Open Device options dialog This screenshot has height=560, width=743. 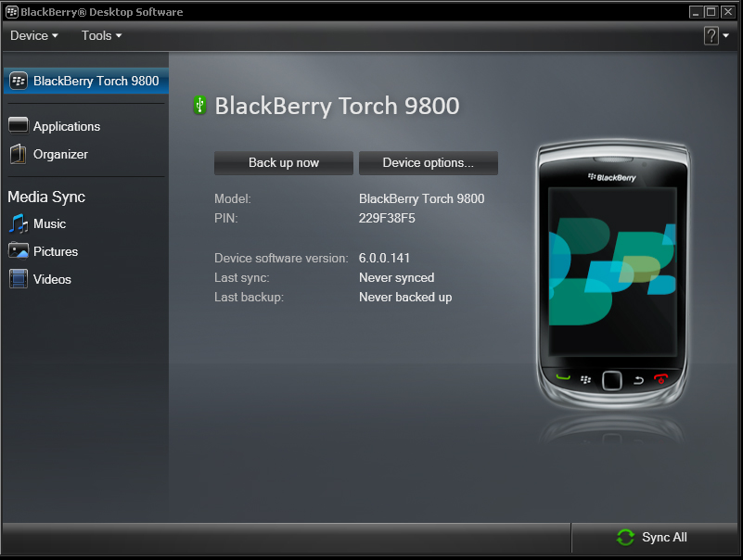tap(428, 163)
